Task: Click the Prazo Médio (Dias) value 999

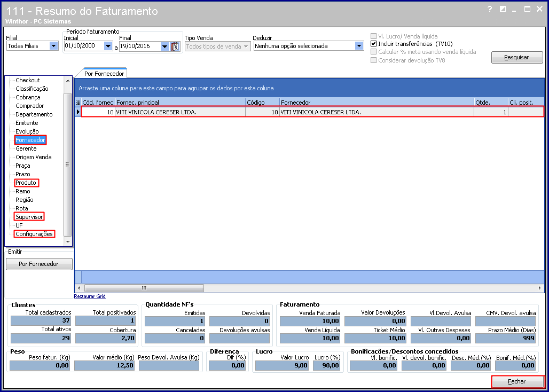Action: point(506,338)
